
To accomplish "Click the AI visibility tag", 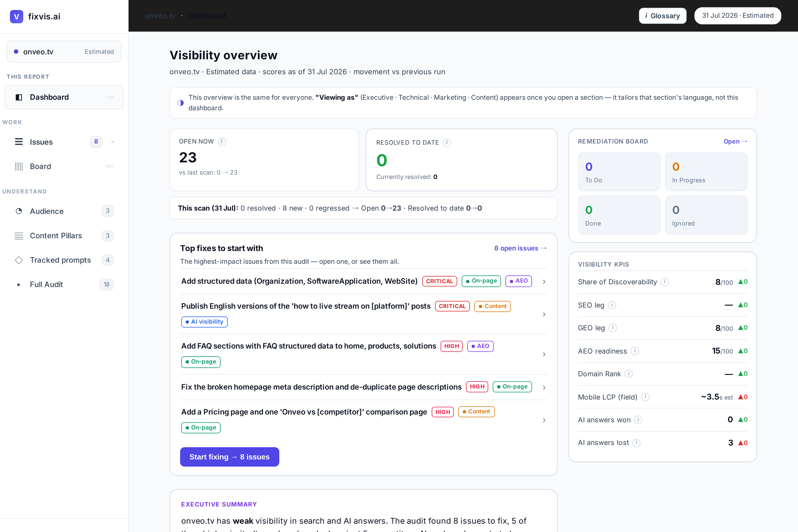I will coord(204,322).
